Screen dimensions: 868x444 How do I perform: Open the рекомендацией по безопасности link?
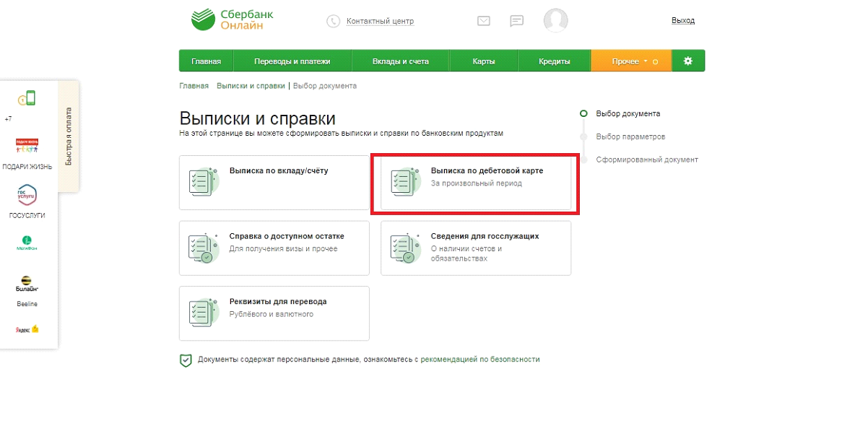[479, 360]
